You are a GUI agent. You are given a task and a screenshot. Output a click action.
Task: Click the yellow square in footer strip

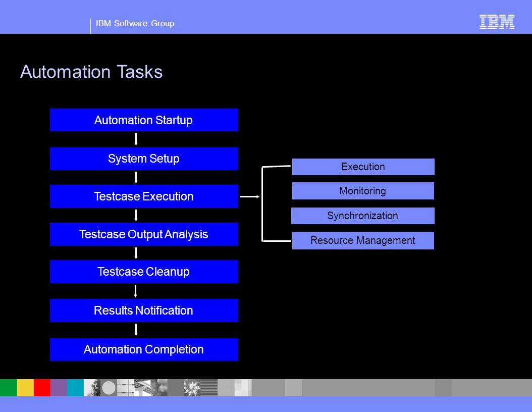[x=25, y=388]
